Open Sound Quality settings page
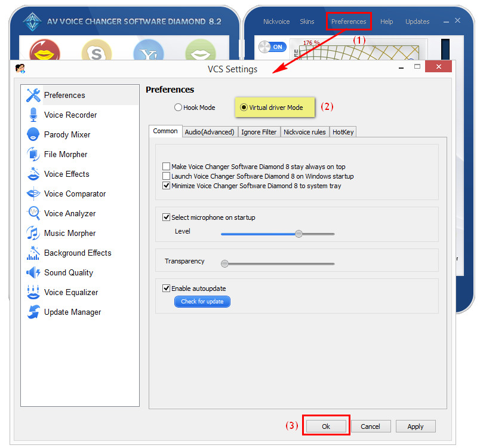The image size is (480, 448). coord(79,272)
